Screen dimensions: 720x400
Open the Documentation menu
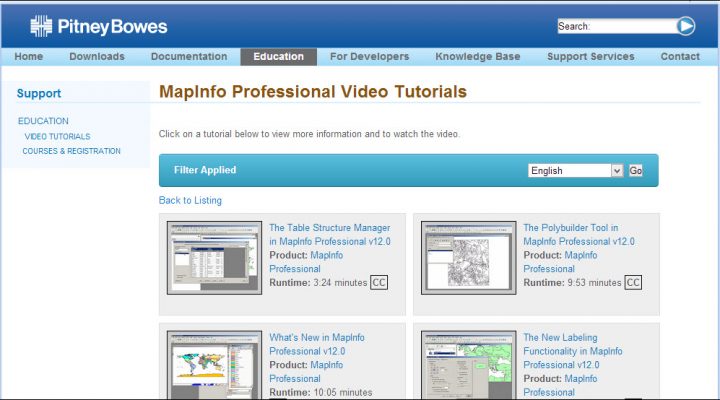point(189,56)
